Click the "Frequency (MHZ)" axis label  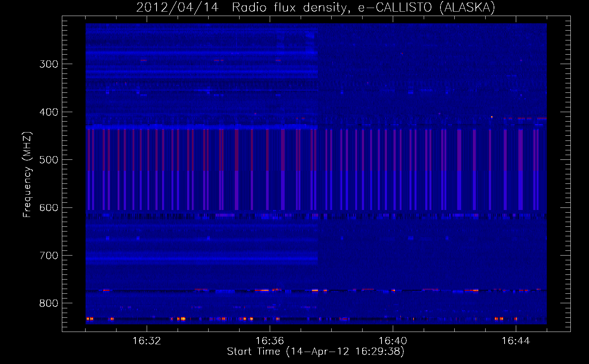tap(27, 174)
